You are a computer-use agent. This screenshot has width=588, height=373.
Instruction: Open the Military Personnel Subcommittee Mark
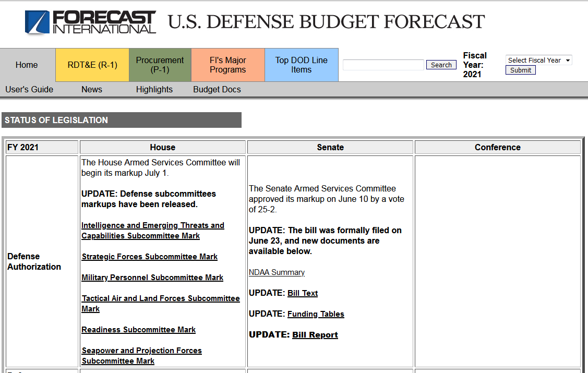pos(152,277)
